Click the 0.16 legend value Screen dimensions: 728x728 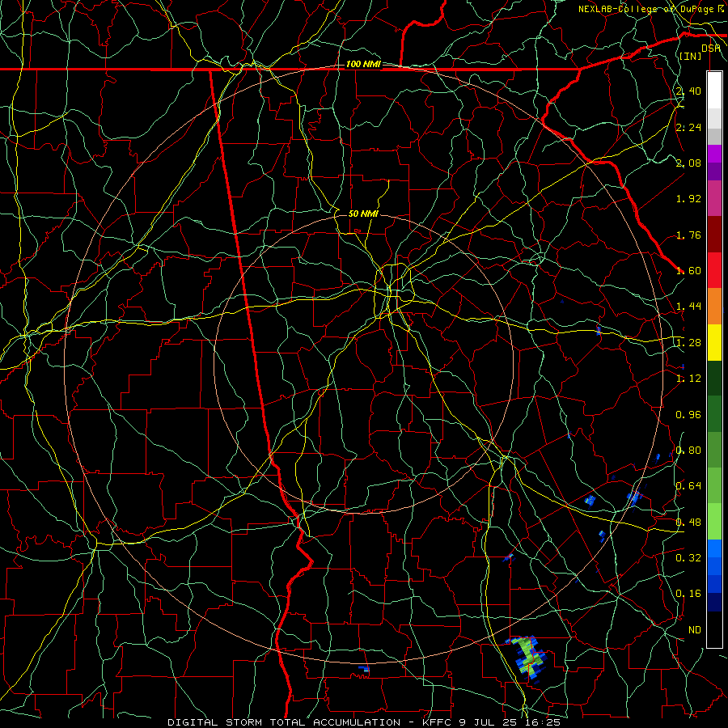point(688,594)
